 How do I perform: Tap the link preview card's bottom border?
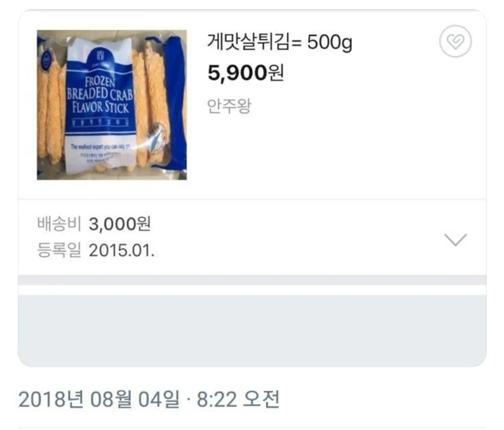[252, 366]
